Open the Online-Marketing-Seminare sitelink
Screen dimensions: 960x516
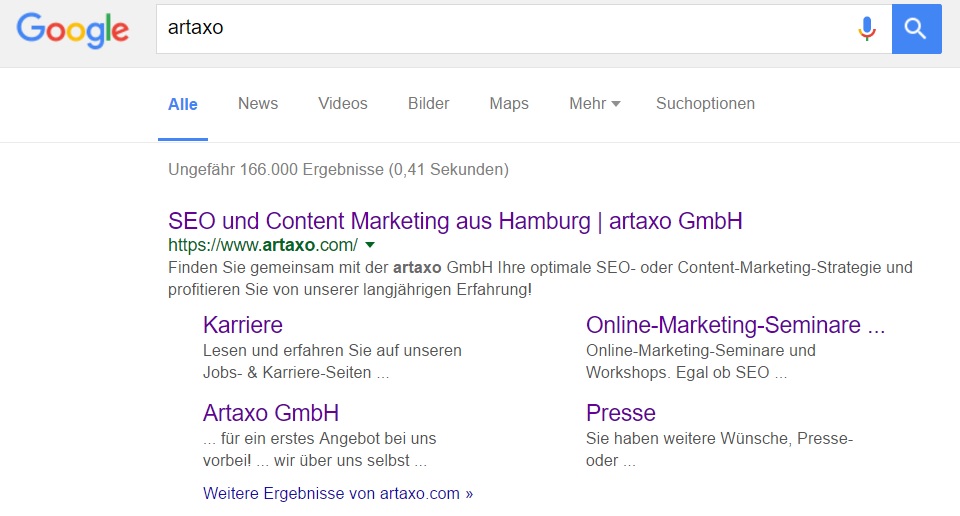coord(735,325)
